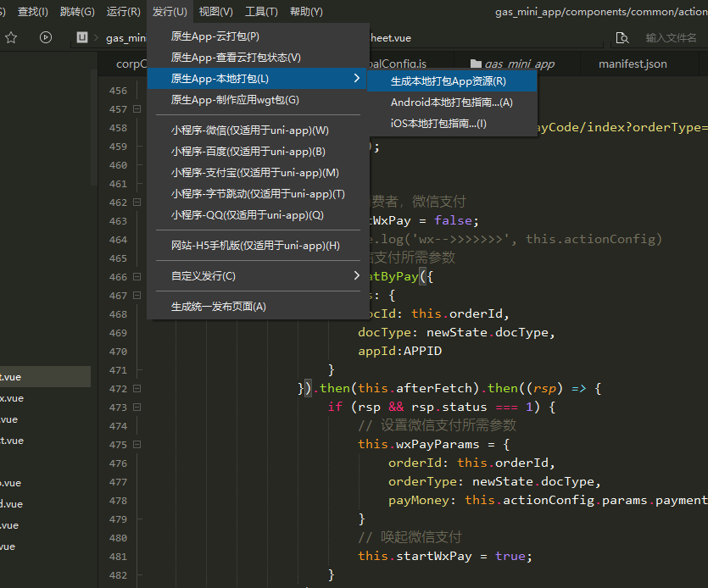Click 生成本地打包App资源(R)
The width and height of the screenshot is (708, 588).
452,81
